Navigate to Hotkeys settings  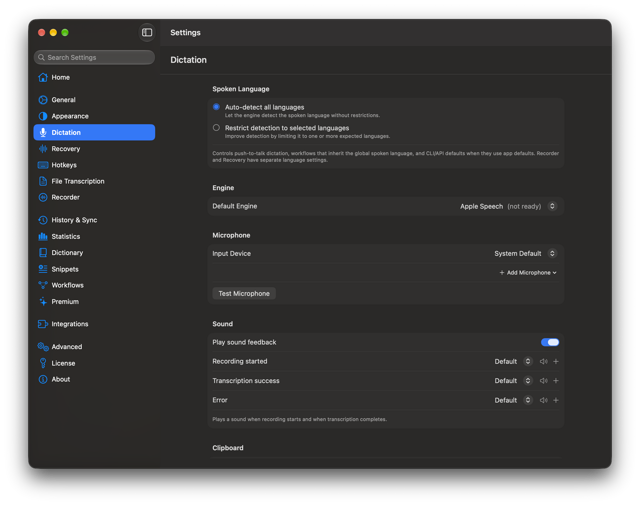[94, 165]
